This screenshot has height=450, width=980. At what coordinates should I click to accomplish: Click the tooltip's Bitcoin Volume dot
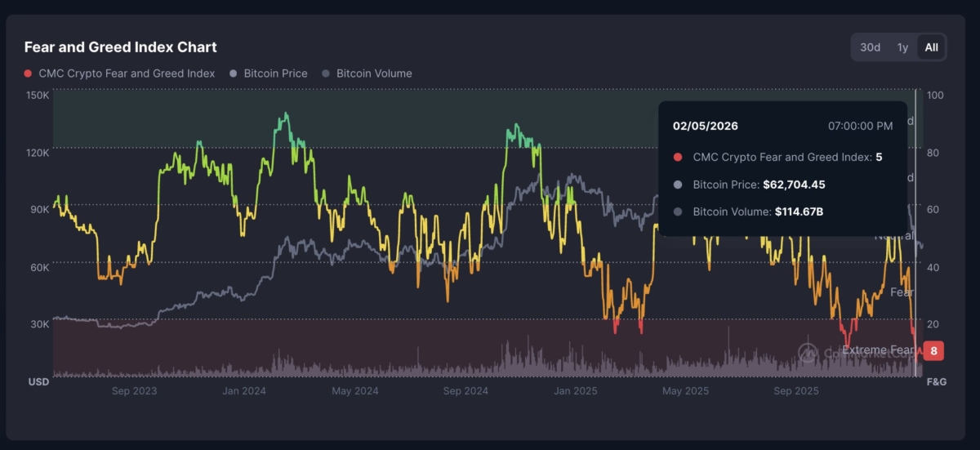tap(678, 212)
